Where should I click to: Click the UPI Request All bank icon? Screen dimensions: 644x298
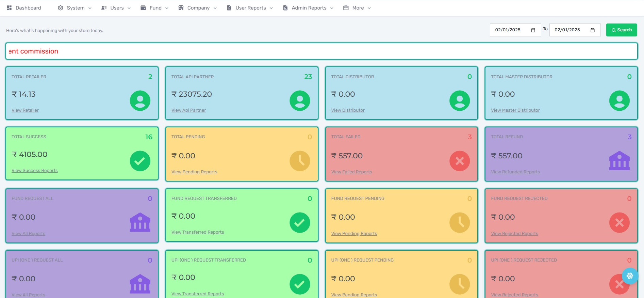140,284
